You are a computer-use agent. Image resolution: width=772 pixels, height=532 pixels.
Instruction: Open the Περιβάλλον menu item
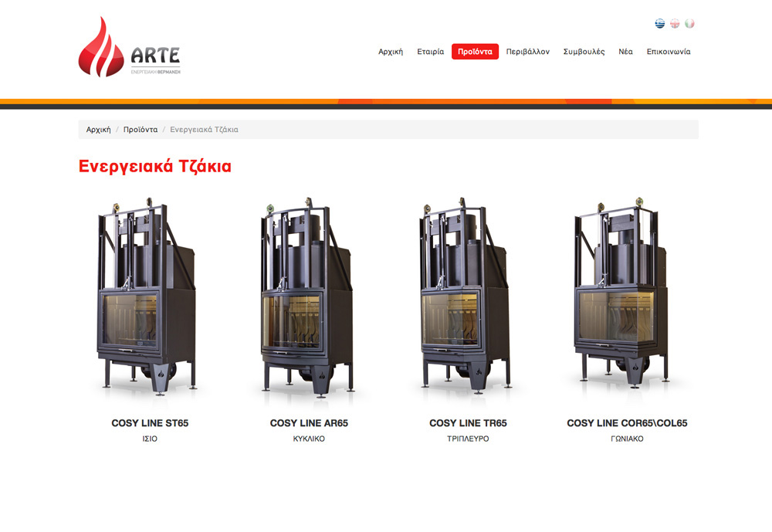coord(528,52)
